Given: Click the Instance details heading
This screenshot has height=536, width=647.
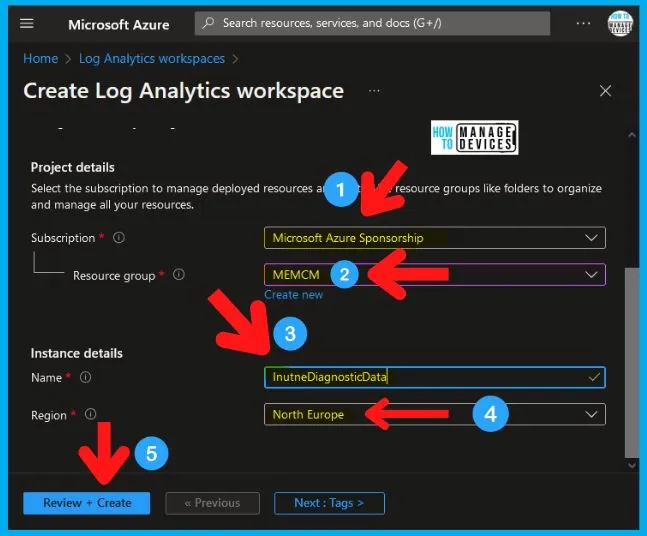Looking at the screenshot, I should [77, 353].
